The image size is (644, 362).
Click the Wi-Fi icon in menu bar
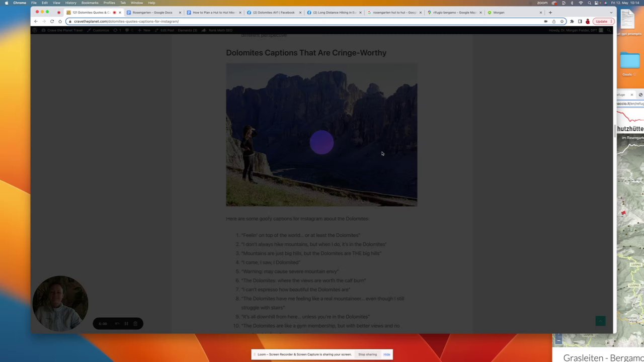581,3
